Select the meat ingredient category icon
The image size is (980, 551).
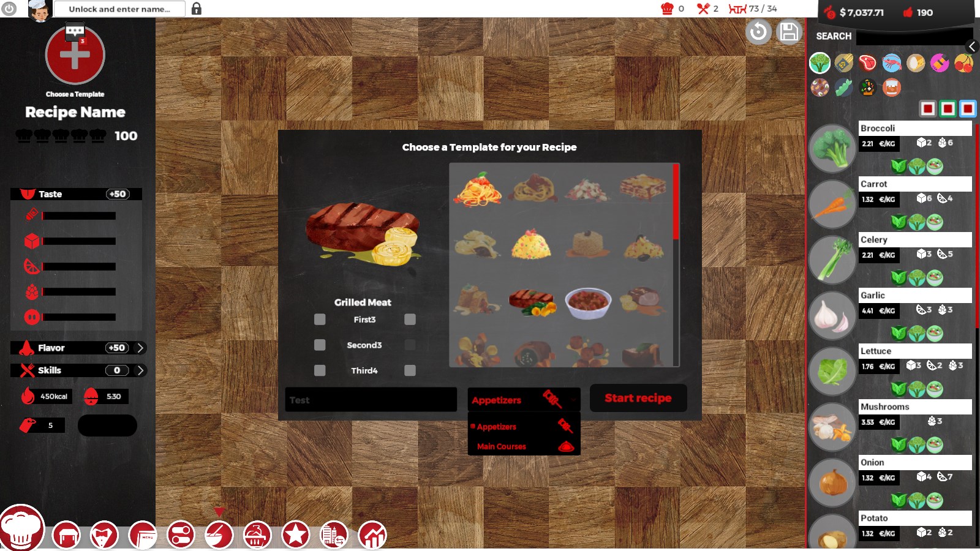point(867,63)
